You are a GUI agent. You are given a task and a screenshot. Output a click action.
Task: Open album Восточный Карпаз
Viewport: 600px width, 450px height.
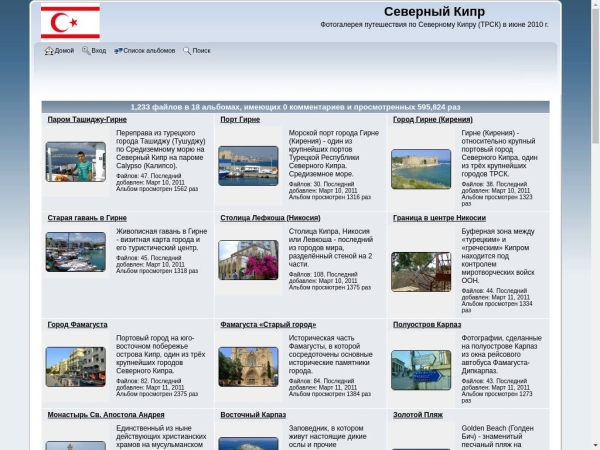[253, 414]
